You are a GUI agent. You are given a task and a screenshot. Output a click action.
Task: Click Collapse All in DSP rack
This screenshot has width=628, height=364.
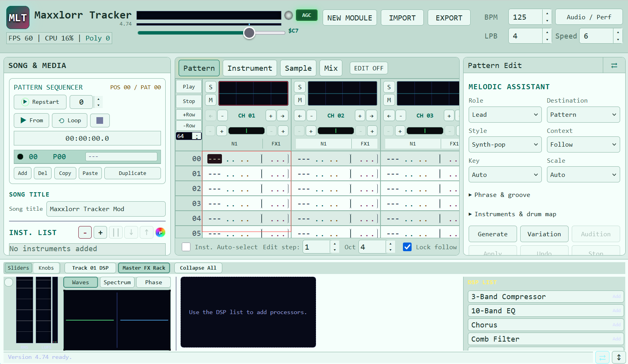coord(198,268)
